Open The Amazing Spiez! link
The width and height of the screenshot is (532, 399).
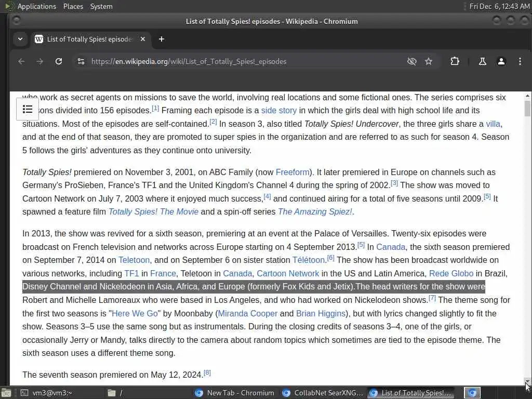(315, 212)
